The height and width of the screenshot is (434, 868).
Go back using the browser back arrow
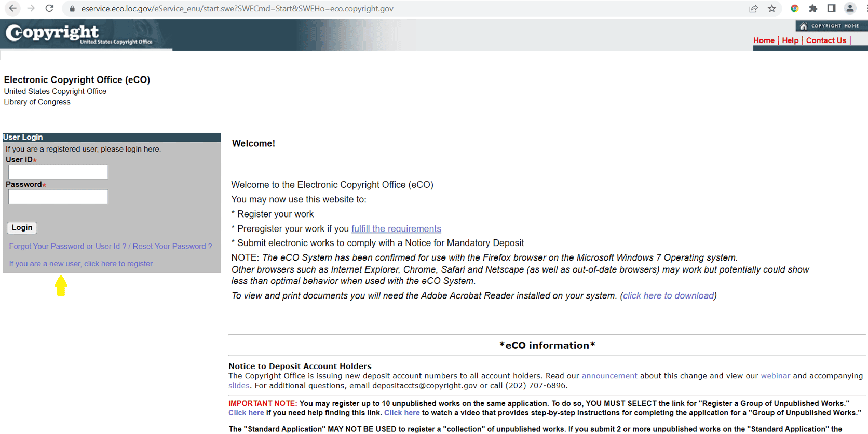(13, 8)
